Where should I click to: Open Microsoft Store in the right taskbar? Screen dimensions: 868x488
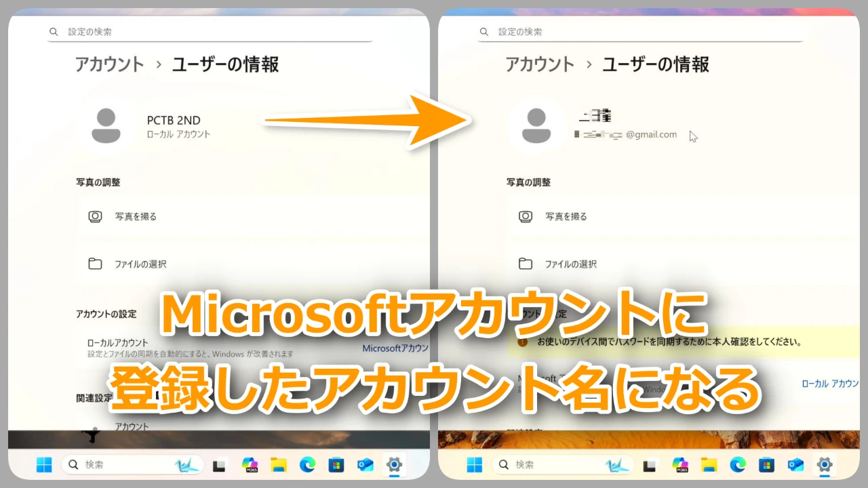[767, 465]
